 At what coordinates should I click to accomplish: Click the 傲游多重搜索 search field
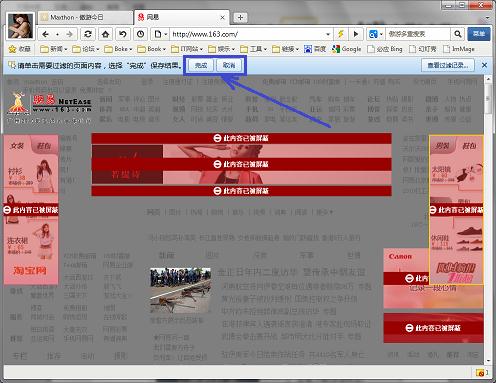coord(418,34)
